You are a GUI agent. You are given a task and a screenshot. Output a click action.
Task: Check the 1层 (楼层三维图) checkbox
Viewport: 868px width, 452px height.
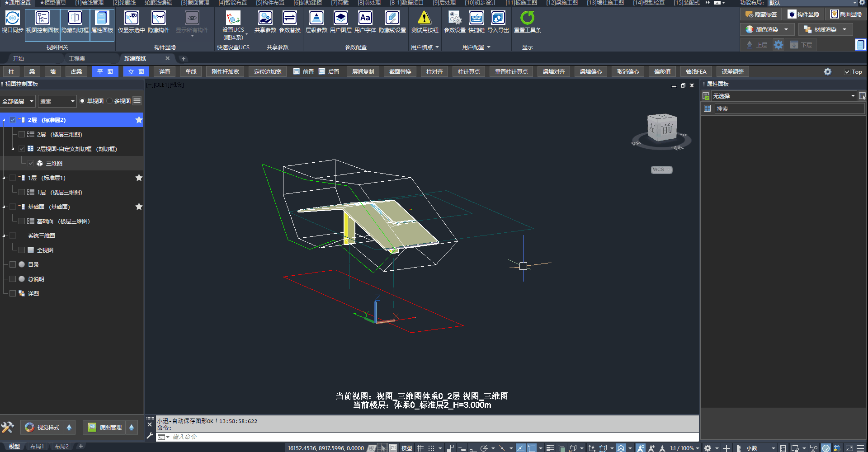(x=22, y=192)
